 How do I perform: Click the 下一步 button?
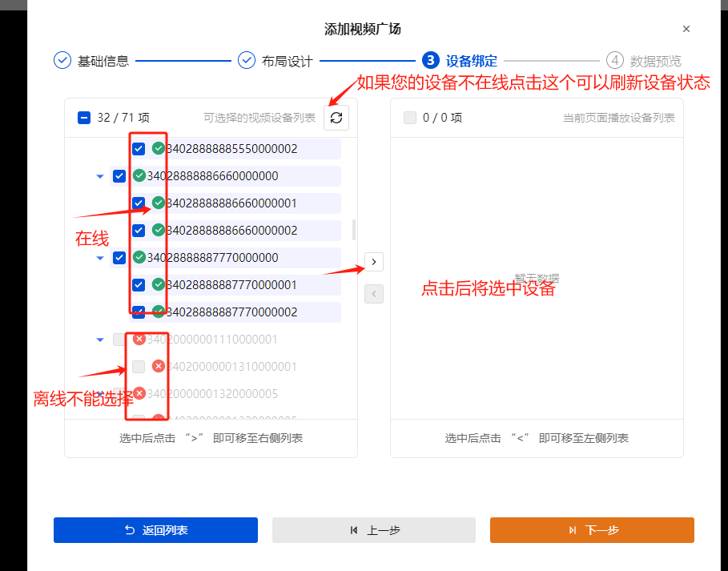point(592,529)
